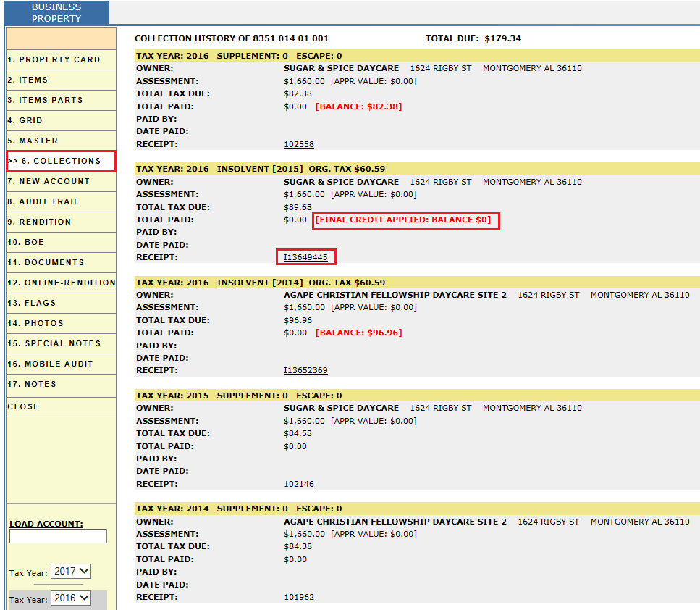Open the Property Card menu item
The width and height of the screenshot is (700, 610).
tap(61, 59)
